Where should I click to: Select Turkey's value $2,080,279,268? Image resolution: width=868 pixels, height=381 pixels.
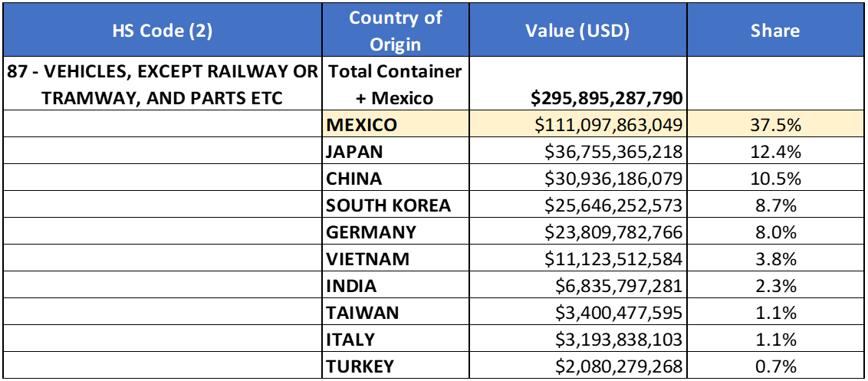tap(613, 366)
